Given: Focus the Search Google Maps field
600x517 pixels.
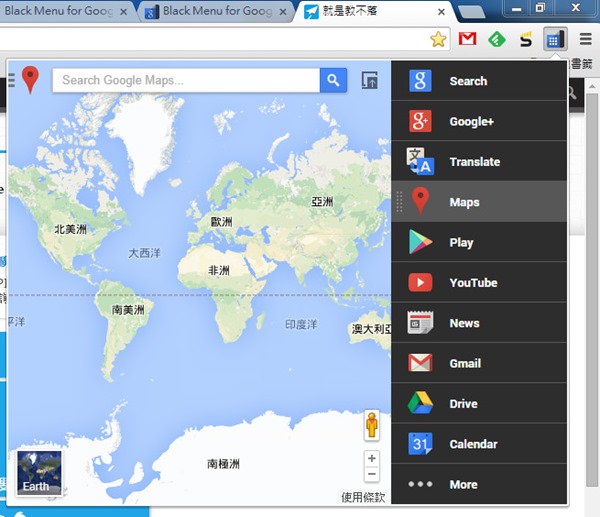Looking at the screenshot, I should 186,80.
